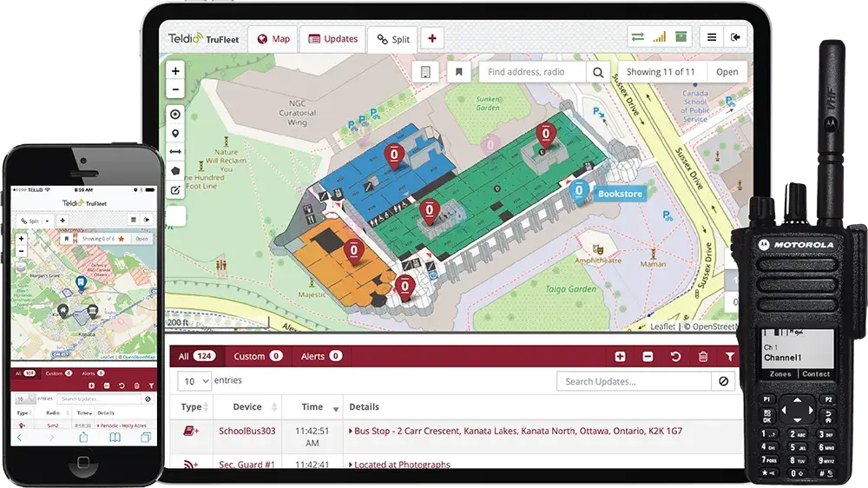Click the logout icon on the tablet
This screenshot has width=868, height=488.
736,37
